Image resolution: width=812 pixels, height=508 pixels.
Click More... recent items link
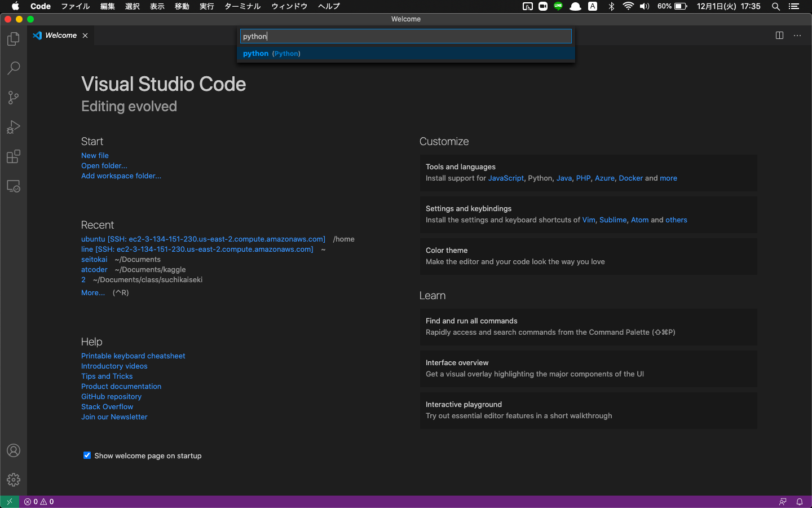(93, 293)
